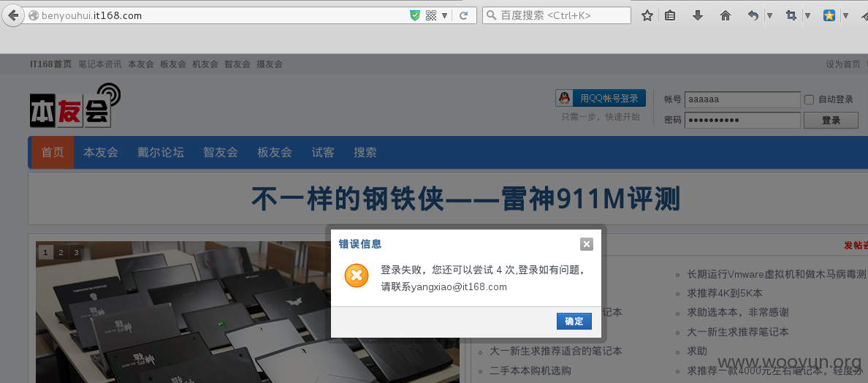Screen dimensions: 868x383
Task: Open the 雷神911M评测 banner headline
Action: (465, 200)
